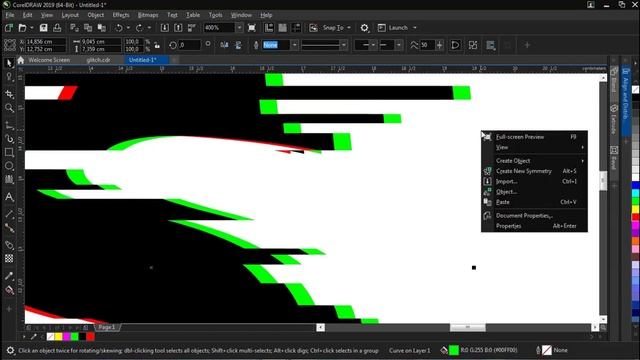Open the outline width dropdown
Image resolution: width=640 pixels, height=360 pixels.
pos(294,45)
